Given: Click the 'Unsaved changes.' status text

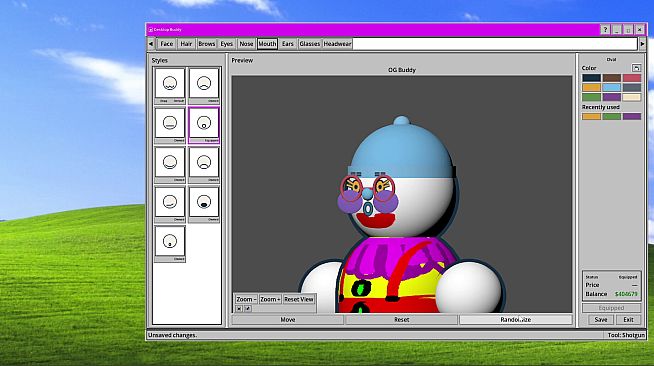Looking at the screenshot, I should [172, 335].
